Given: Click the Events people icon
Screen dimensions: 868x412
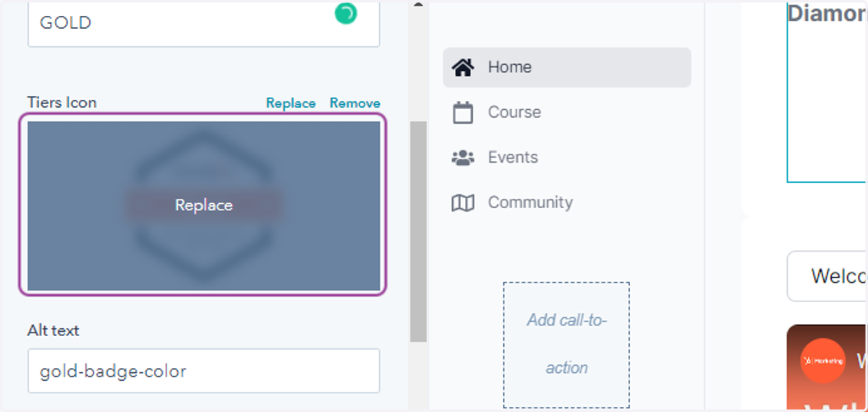Looking at the screenshot, I should pos(463,158).
